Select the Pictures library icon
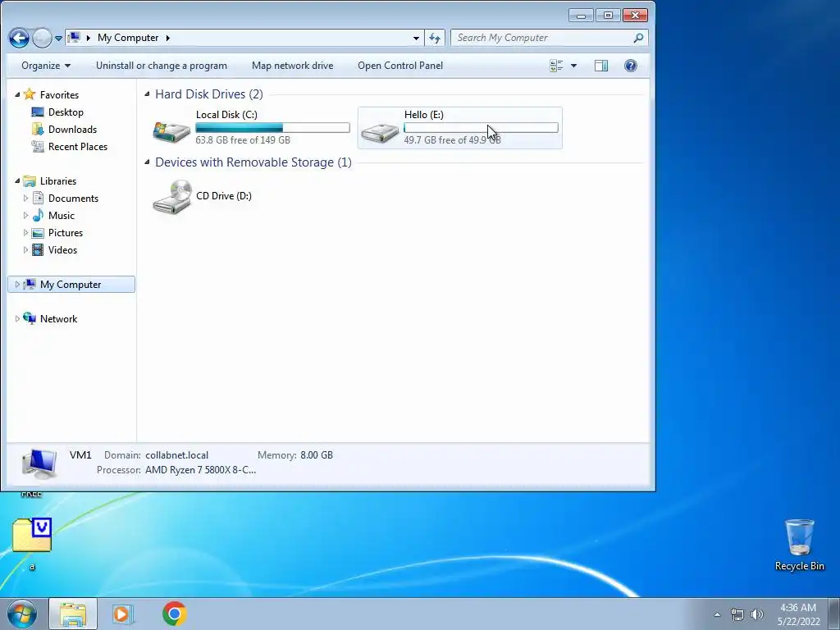 pos(38,232)
